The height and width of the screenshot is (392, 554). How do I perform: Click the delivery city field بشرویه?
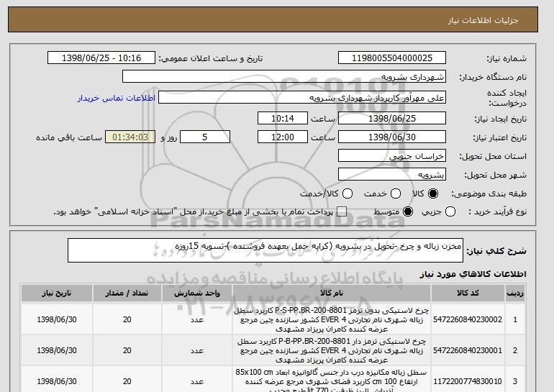392,175
